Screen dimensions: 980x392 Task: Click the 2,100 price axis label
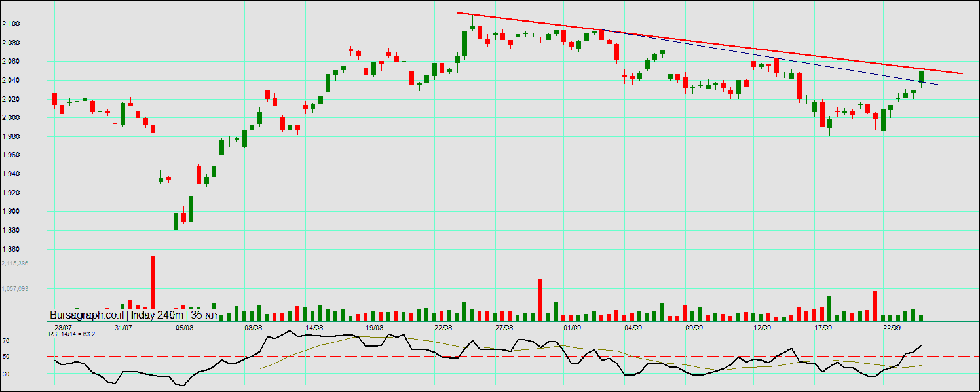(x=10, y=24)
